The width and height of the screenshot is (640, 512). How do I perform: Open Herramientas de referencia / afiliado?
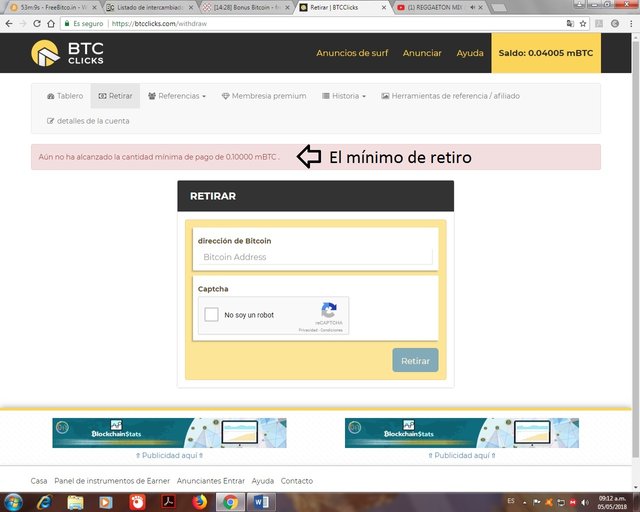[451, 96]
